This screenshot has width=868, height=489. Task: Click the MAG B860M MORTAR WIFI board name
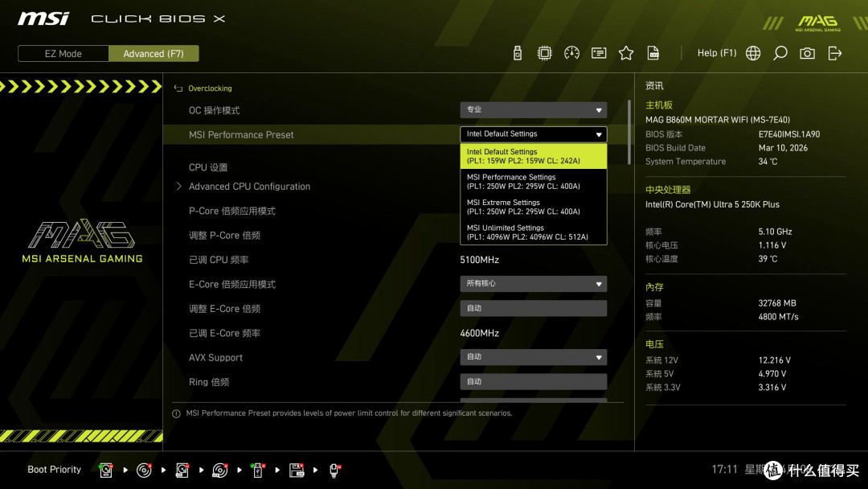click(x=718, y=120)
